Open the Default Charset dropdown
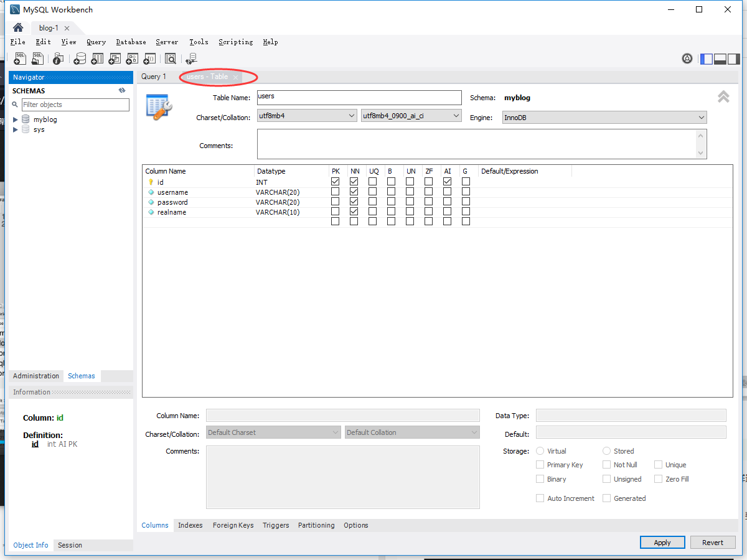The height and width of the screenshot is (560, 747). pos(273,432)
